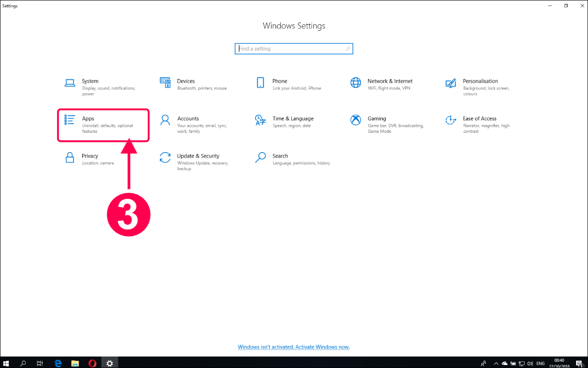588x368 pixels.
Task: Open the Privacy padlock icon
Action: [x=70, y=158]
